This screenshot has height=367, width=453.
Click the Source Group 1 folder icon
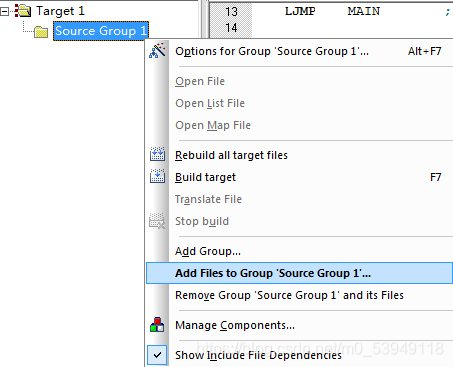tap(41, 32)
